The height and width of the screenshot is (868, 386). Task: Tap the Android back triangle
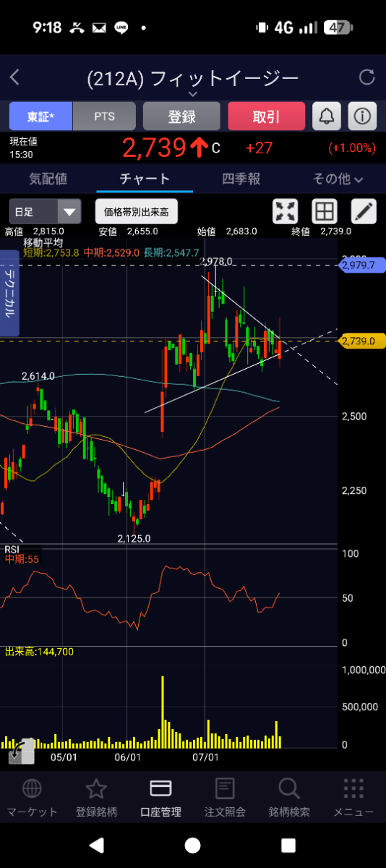click(x=96, y=845)
